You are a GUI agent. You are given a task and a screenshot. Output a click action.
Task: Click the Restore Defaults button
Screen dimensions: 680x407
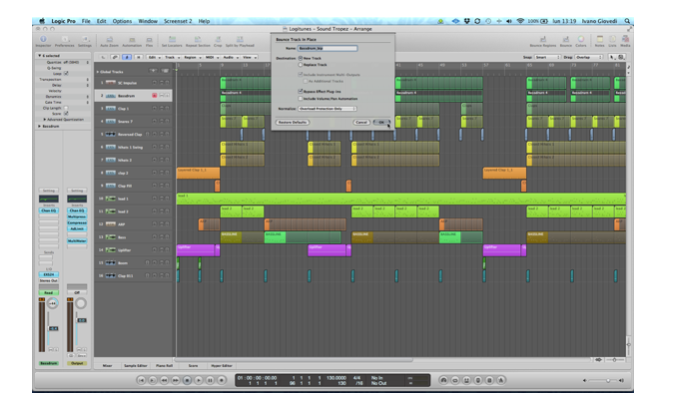pos(292,122)
